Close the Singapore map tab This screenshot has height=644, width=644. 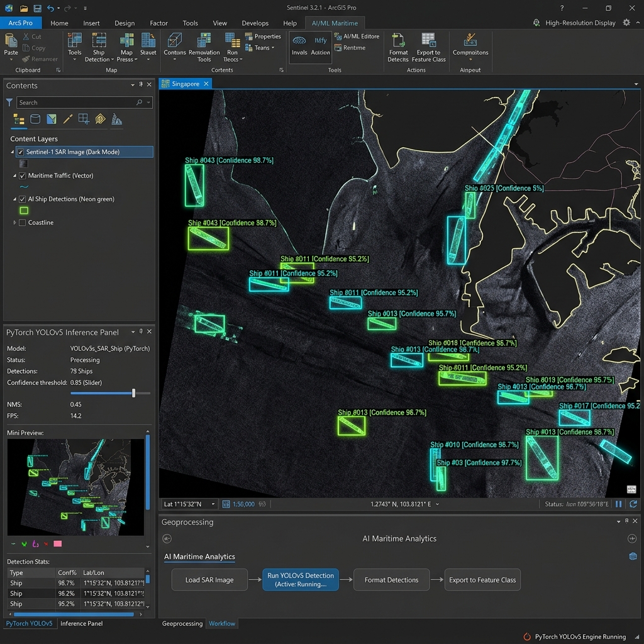click(206, 84)
